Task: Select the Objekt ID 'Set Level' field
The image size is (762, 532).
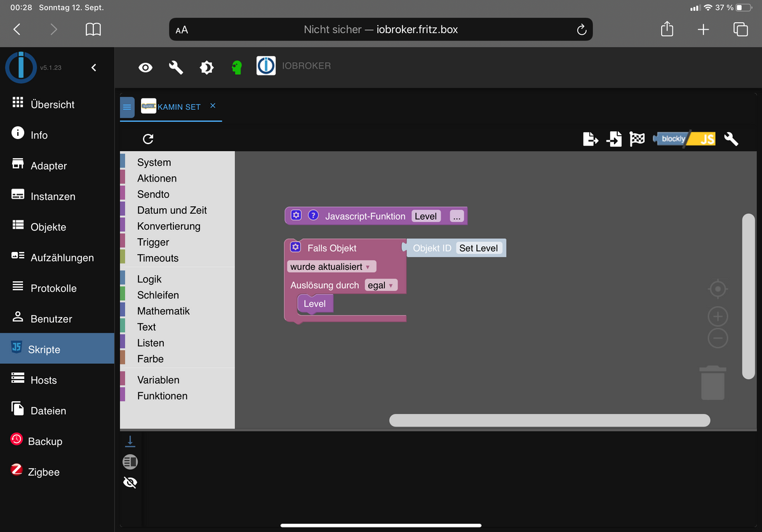Action: 479,248
